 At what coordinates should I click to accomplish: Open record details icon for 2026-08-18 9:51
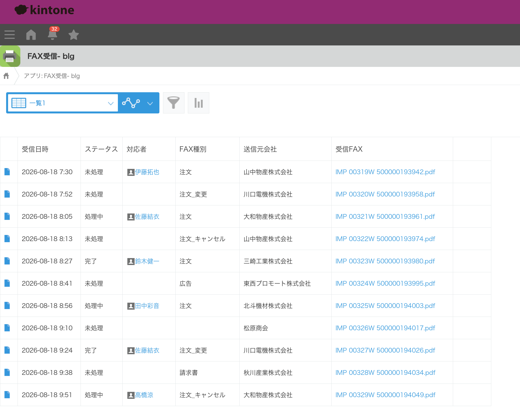pos(7,395)
